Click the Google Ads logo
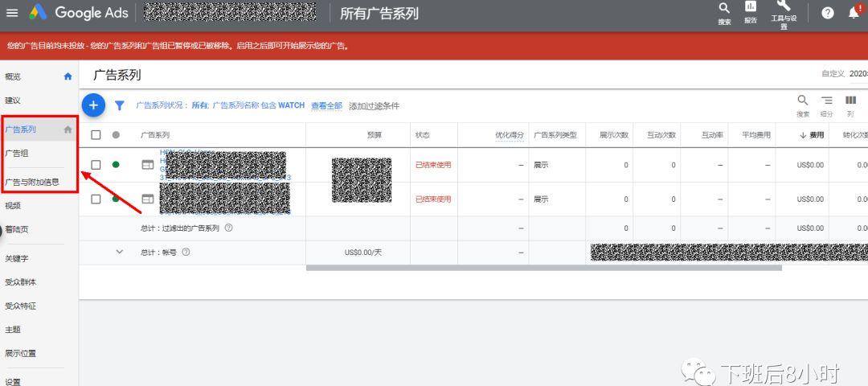The width and height of the screenshot is (868, 386). [79, 13]
